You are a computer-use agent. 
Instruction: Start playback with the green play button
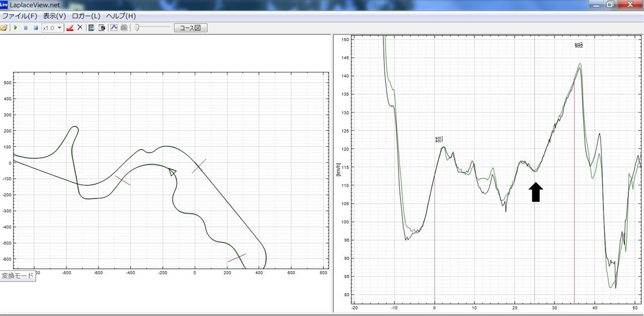pyautogui.click(x=16, y=28)
